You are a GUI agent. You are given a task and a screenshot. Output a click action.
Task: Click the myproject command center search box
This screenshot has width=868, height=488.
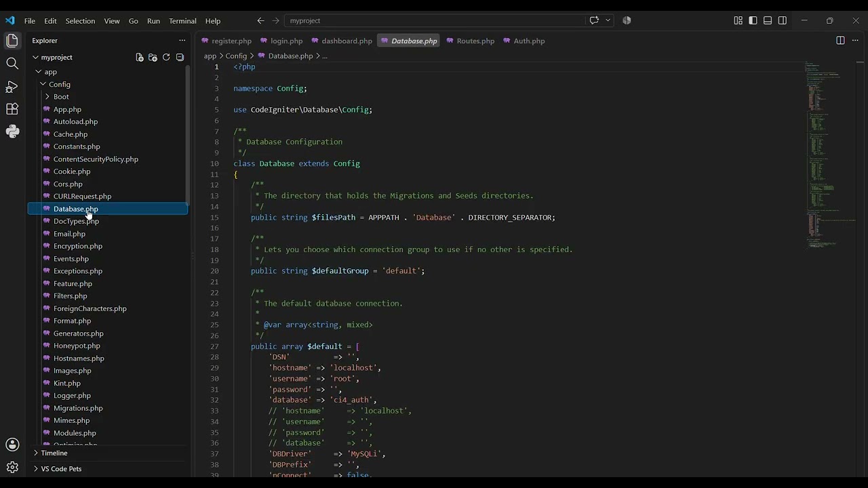pyautogui.click(x=436, y=21)
